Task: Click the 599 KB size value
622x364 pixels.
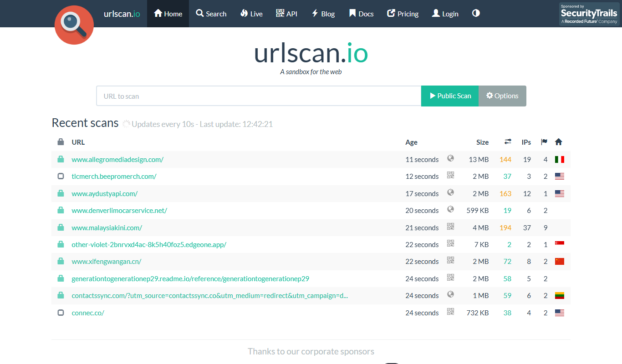Action: click(478, 211)
